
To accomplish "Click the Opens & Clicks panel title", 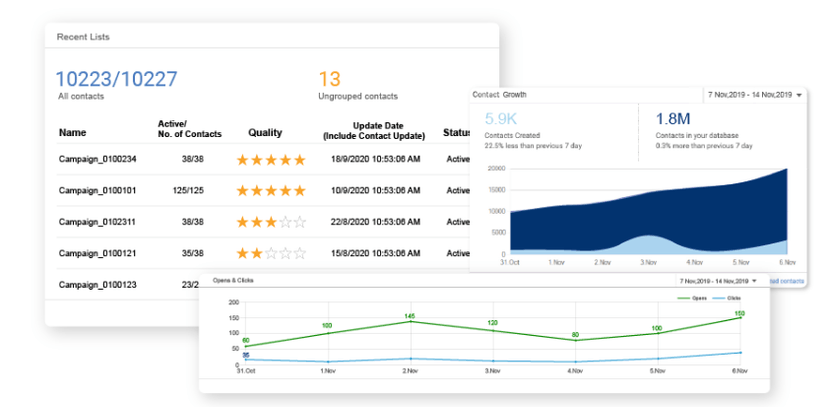I will (x=233, y=280).
